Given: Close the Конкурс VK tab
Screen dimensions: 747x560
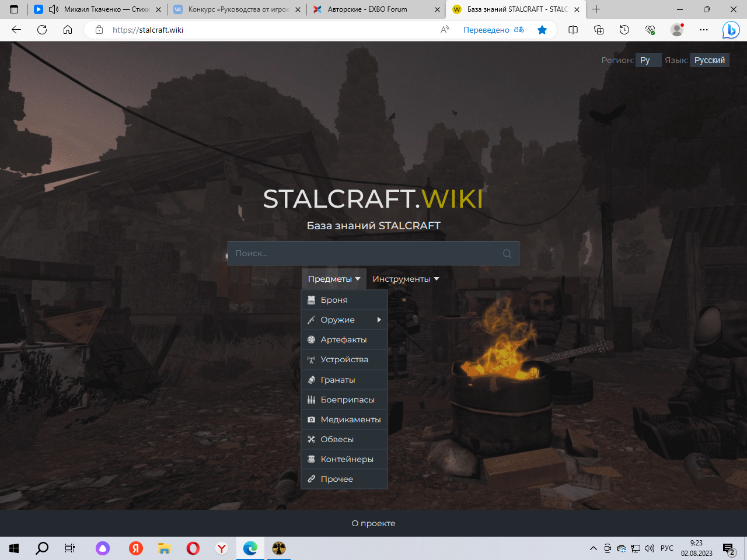Looking at the screenshot, I should (x=298, y=9).
